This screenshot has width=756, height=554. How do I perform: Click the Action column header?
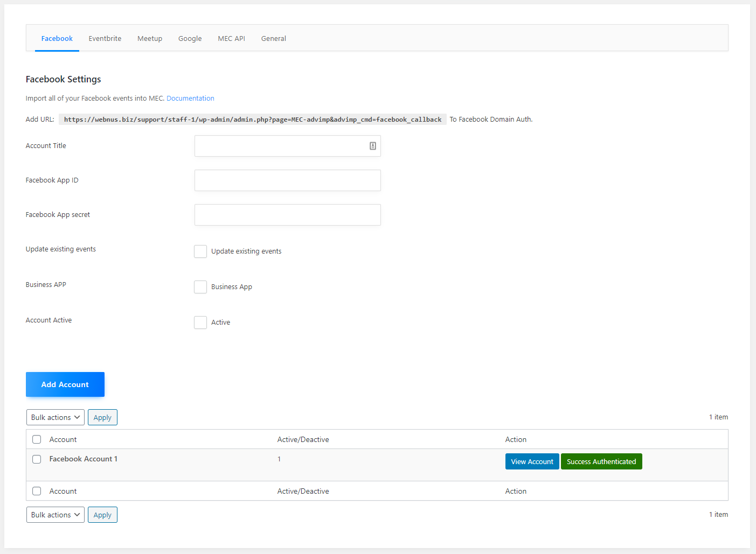(516, 439)
